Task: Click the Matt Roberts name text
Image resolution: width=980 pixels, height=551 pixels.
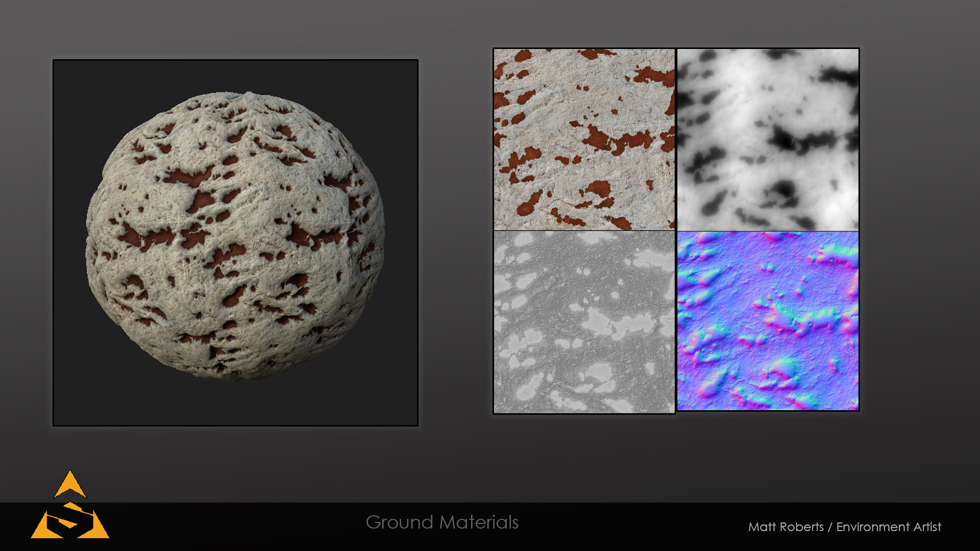Action: (786, 527)
